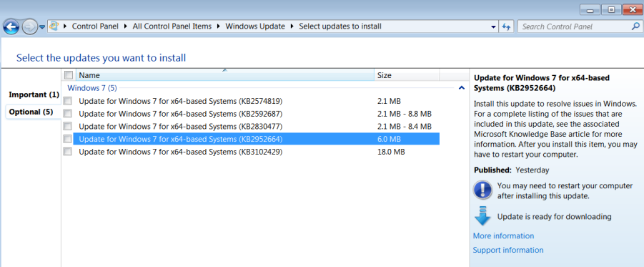
Task: Go to Windows Update breadcrumb
Action: (x=255, y=26)
